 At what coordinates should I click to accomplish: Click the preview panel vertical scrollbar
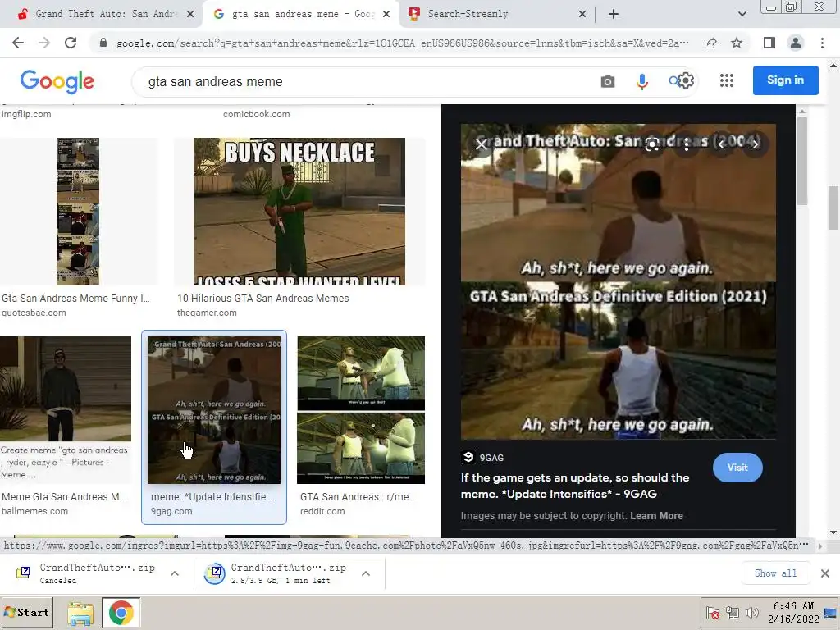click(801, 161)
